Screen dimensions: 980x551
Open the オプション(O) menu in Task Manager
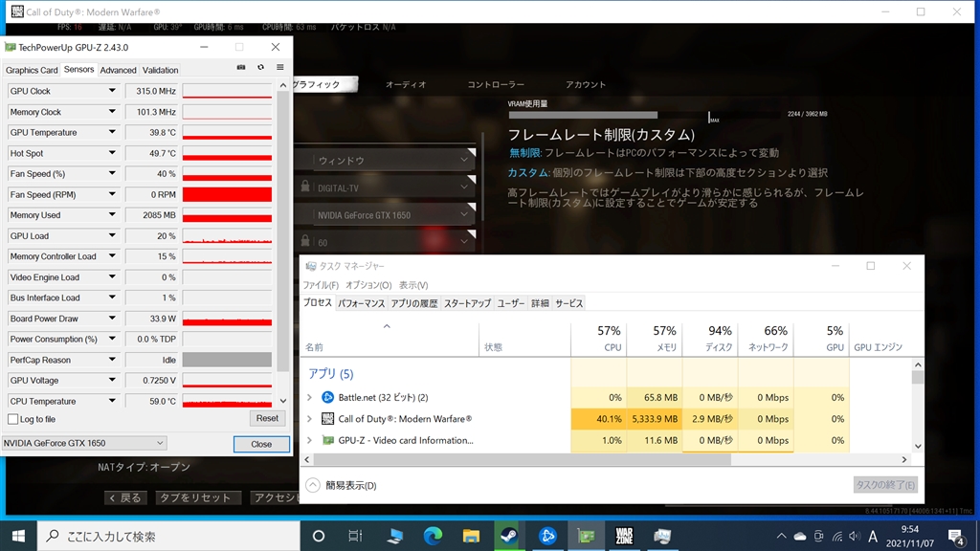368,285
